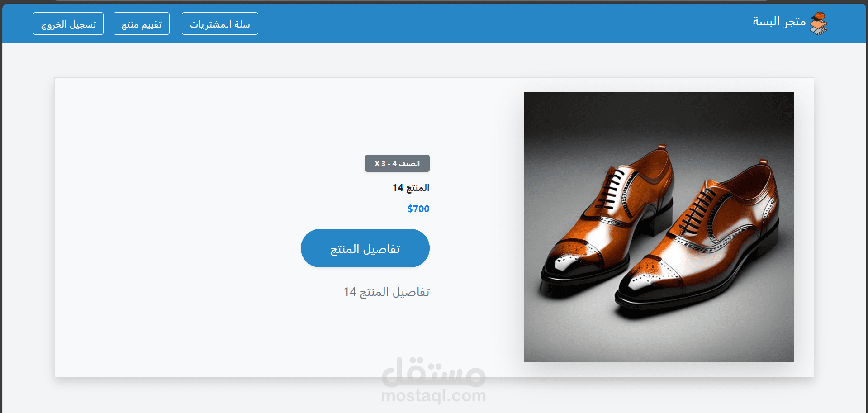Click the gray الصنف 4 category badge
The width and height of the screenshot is (868, 413).
click(x=397, y=163)
